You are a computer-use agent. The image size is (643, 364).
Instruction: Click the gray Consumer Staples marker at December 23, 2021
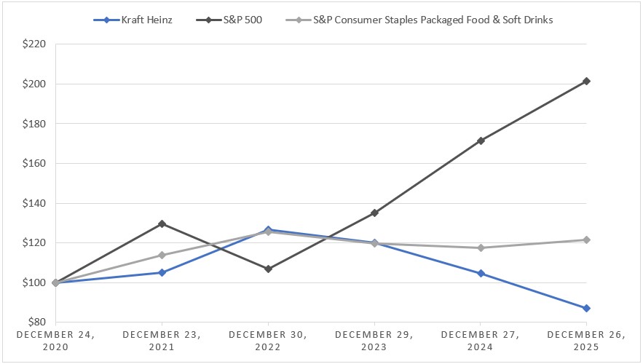(162, 255)
